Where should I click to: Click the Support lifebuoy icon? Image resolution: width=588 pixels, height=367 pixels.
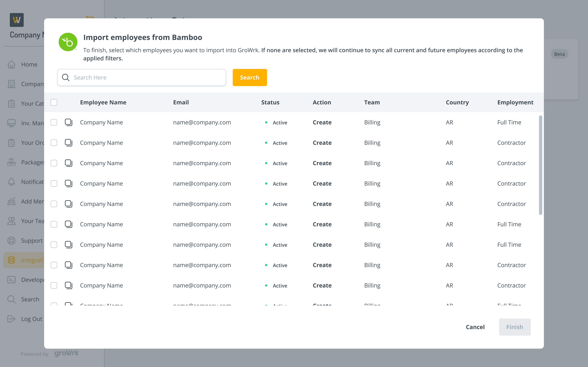[11, 241]
